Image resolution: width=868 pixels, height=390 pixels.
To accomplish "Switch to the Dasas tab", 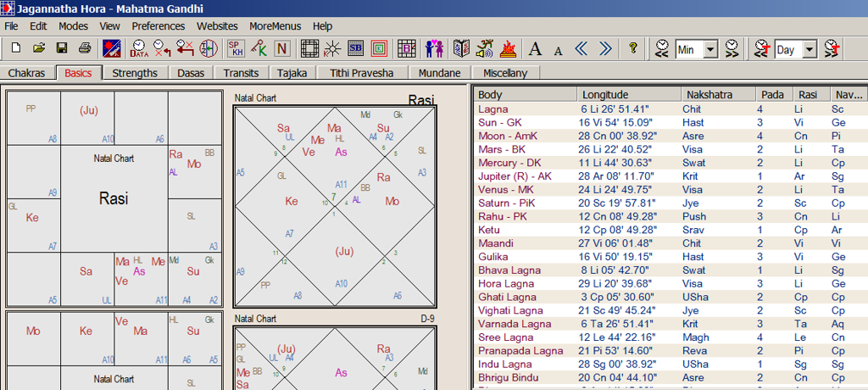I will point(190,73).
